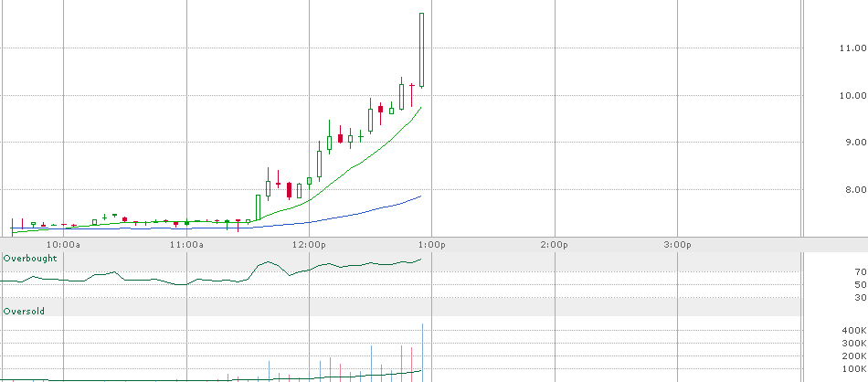Click the RSI 70 level label

861,271
